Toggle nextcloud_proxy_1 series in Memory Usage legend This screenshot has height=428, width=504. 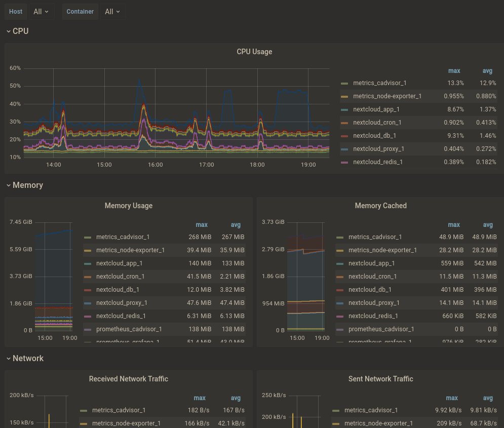pos(122,303)
